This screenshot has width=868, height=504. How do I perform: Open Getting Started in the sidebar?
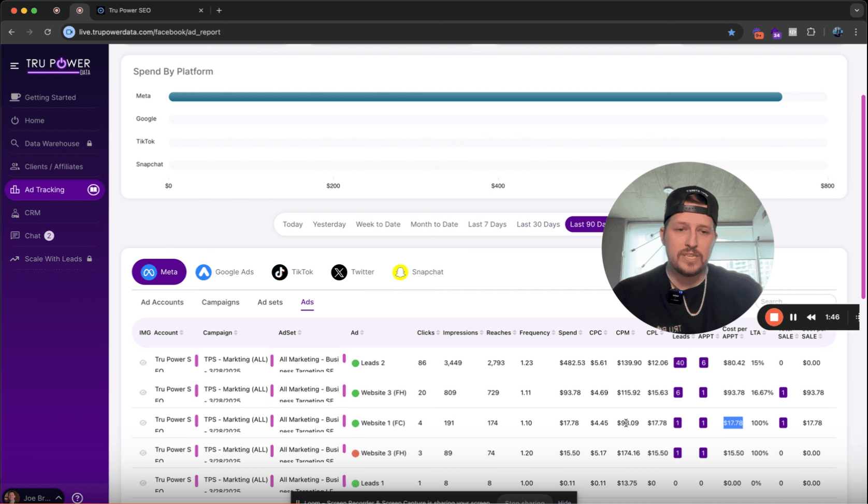50,97
